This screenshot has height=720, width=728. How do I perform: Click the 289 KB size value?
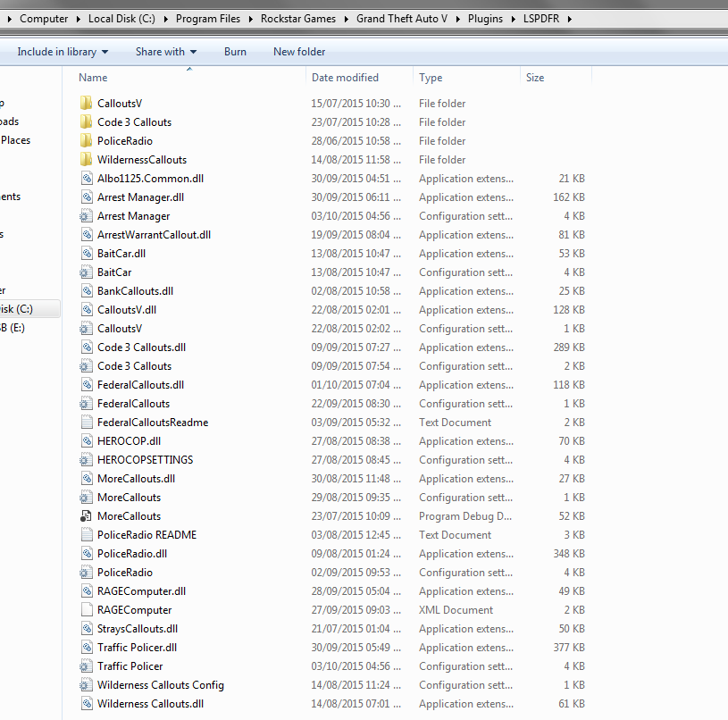(x=569, y=347)
